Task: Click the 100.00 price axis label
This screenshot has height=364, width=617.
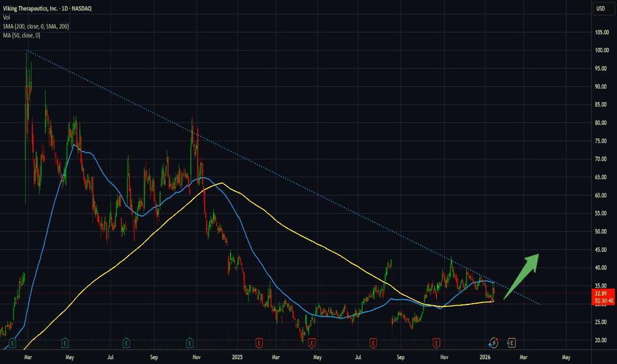Action: coord(602,50)
